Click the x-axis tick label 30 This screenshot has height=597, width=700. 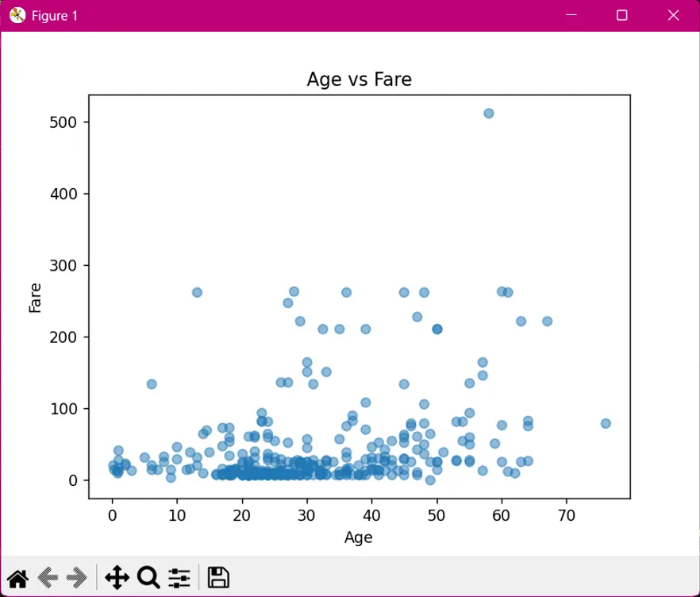pyautogui.click(x=306, y=516)
